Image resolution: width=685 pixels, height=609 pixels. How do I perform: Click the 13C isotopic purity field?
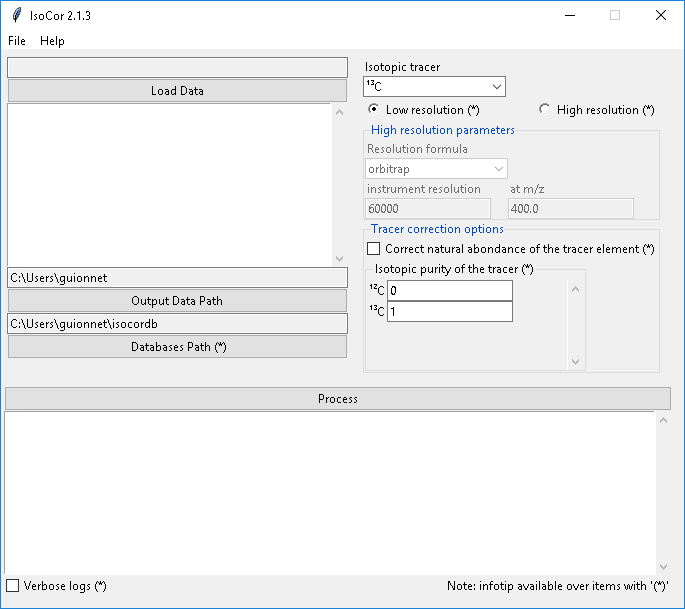[450, 311]
